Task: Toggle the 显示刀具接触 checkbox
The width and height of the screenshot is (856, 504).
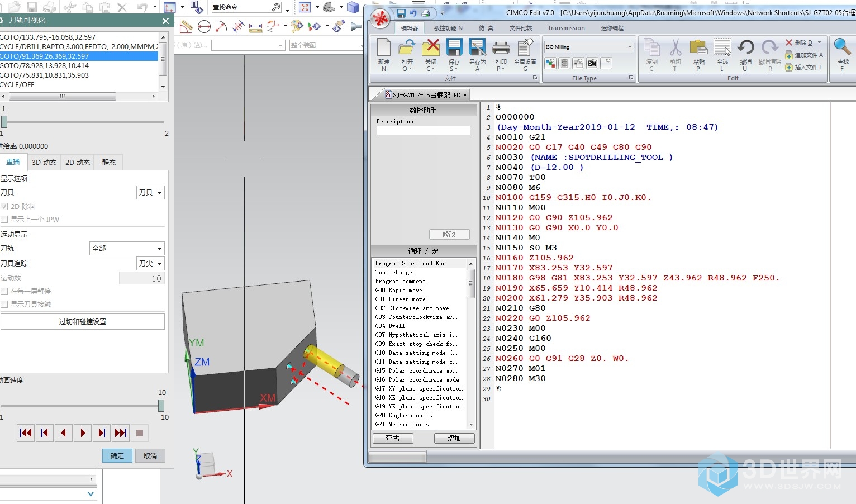Action: click(x=4, y=305)
